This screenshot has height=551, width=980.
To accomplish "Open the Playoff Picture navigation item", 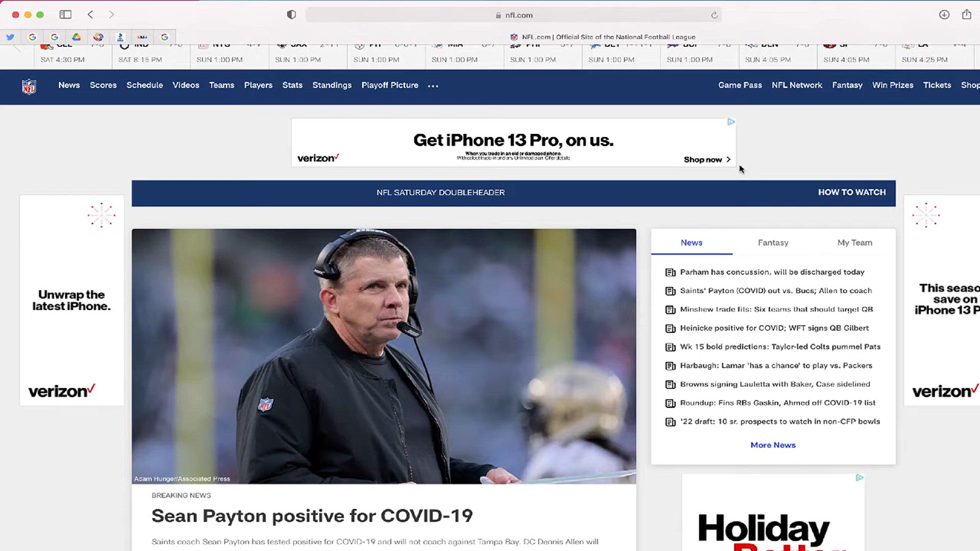I will tap(390, 85).
